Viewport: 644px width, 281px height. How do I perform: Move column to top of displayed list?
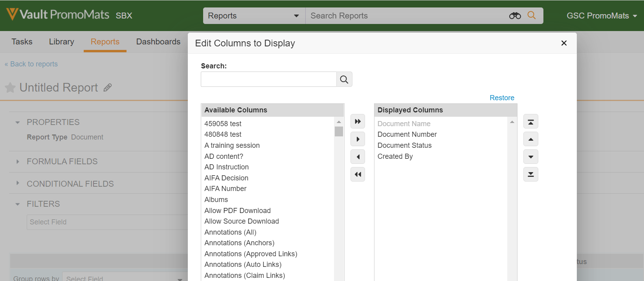[x=530, y=122]
